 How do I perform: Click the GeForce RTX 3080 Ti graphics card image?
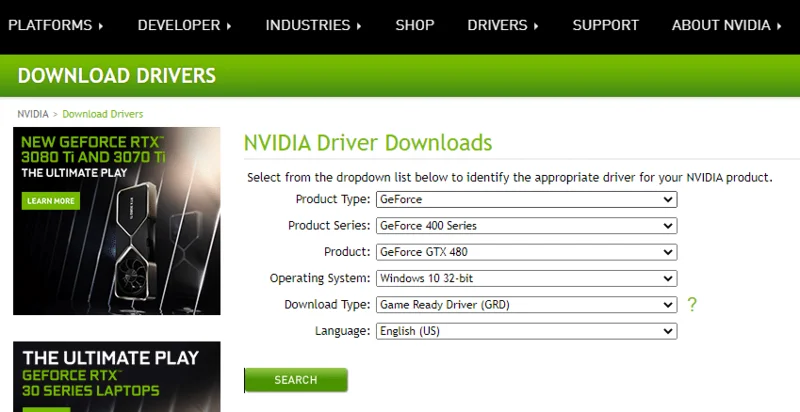135,245
